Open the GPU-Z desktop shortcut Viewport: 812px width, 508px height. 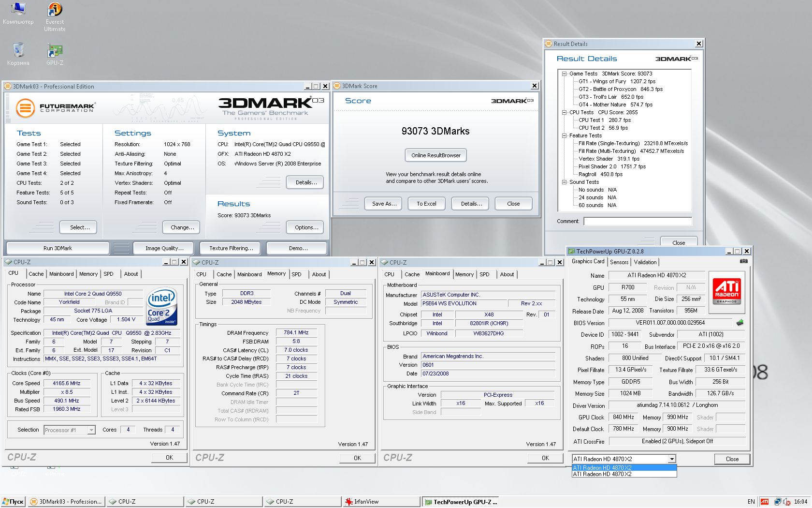click(55, 54)
